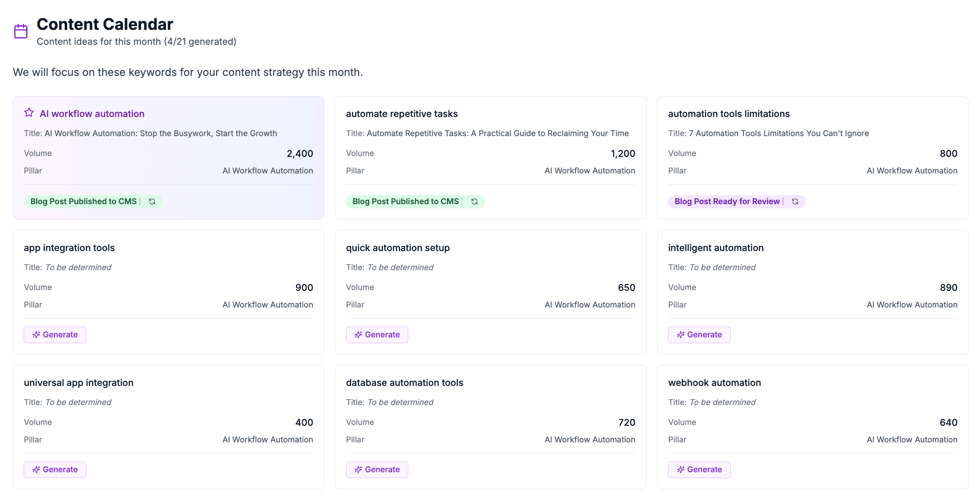
Task: Click the sparkle icon in quick automation setup Generate button
Action: [x=358, y=334]
